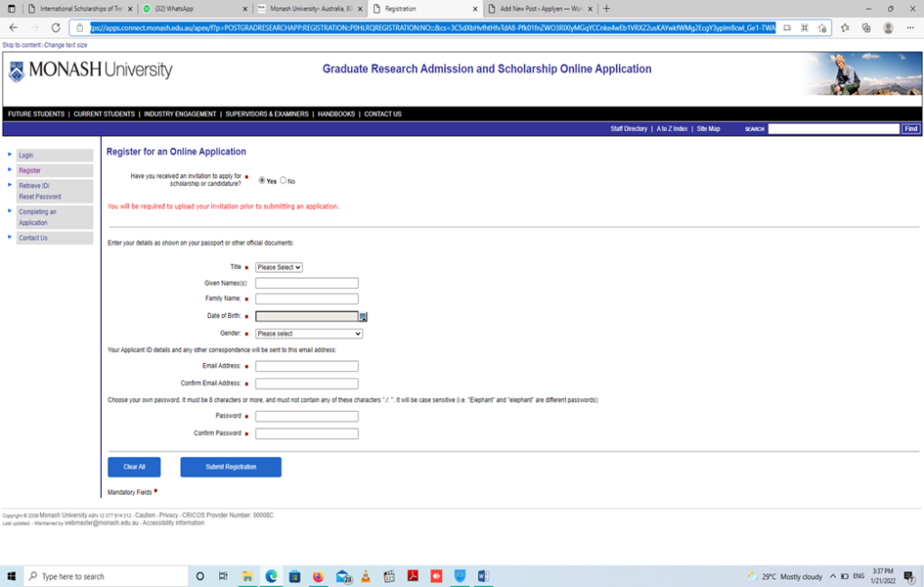This screenshot has height=587, width=924.
Task: Click the Submit Registration button
Action: (230, 467)
